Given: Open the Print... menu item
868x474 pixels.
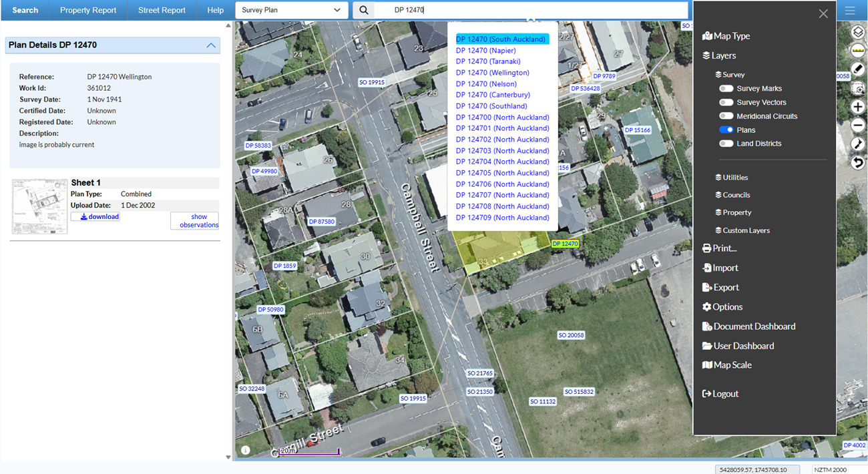Looking at the screenshot, I should click(x=720, y=248).
